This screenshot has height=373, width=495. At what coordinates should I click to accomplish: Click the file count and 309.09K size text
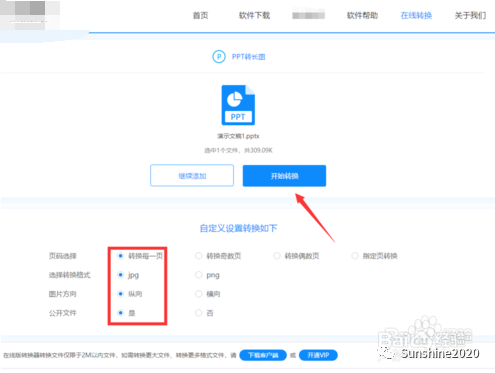coord(238,150)
